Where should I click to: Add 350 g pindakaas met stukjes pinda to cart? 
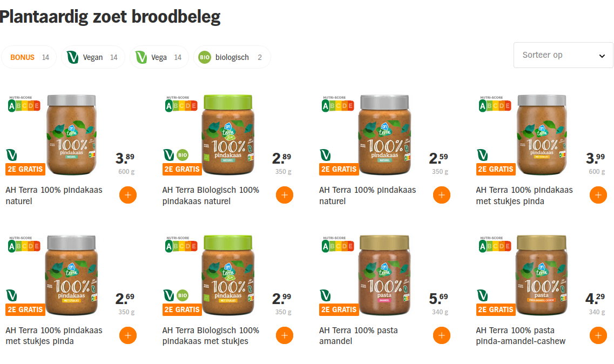coord(127,335)
